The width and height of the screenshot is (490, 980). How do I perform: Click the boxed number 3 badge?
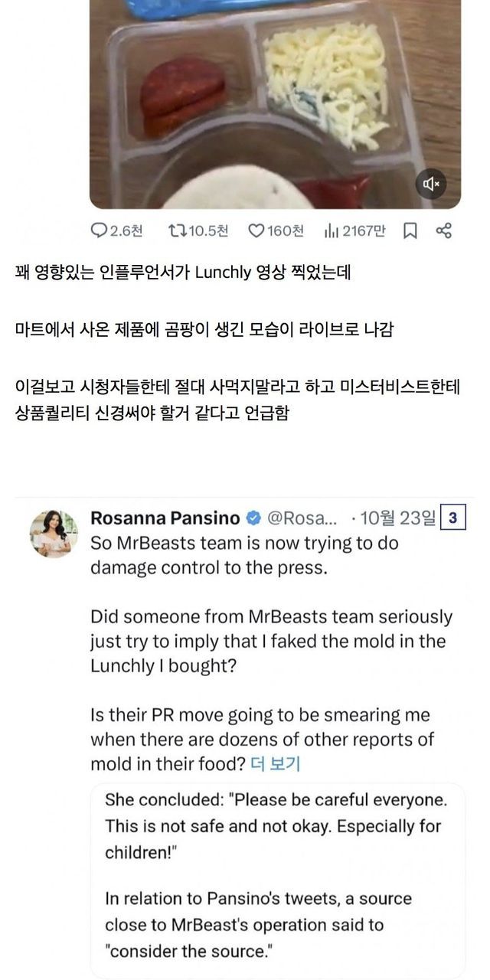(453, 518)
